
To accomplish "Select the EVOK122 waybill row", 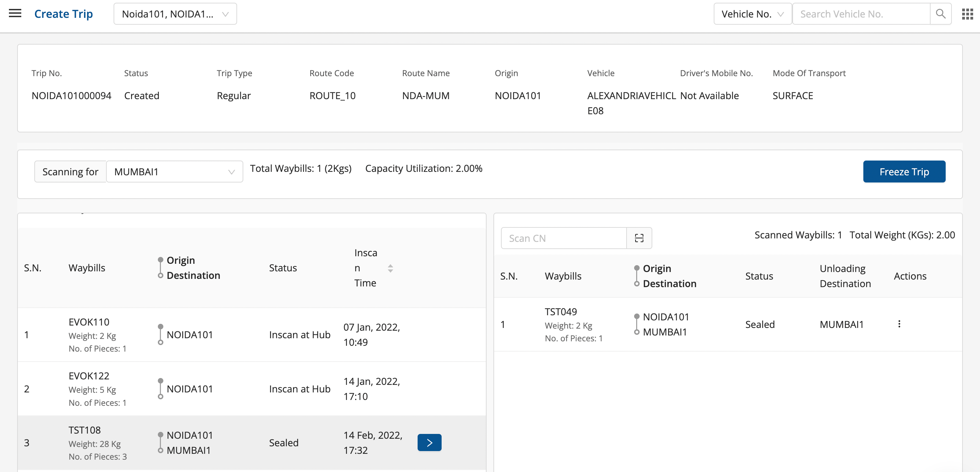I will [x=89, y=376].
